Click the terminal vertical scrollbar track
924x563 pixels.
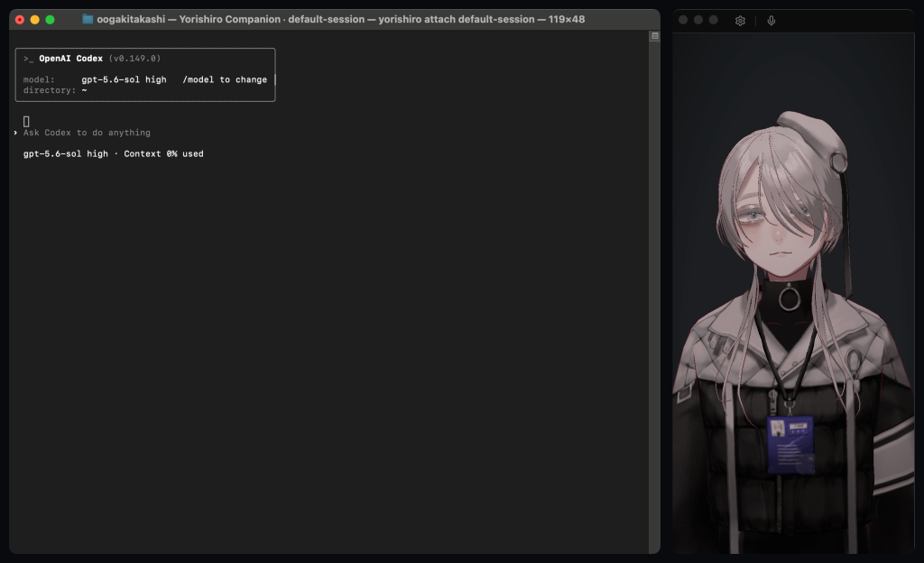(654, 294)
